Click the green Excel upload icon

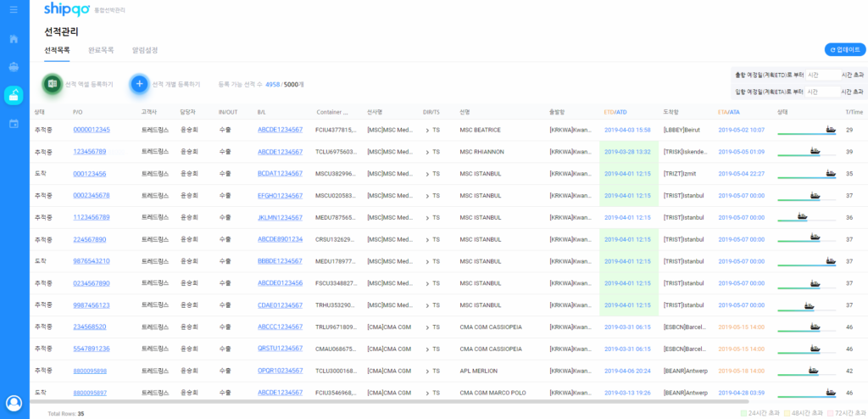(53, 84)
